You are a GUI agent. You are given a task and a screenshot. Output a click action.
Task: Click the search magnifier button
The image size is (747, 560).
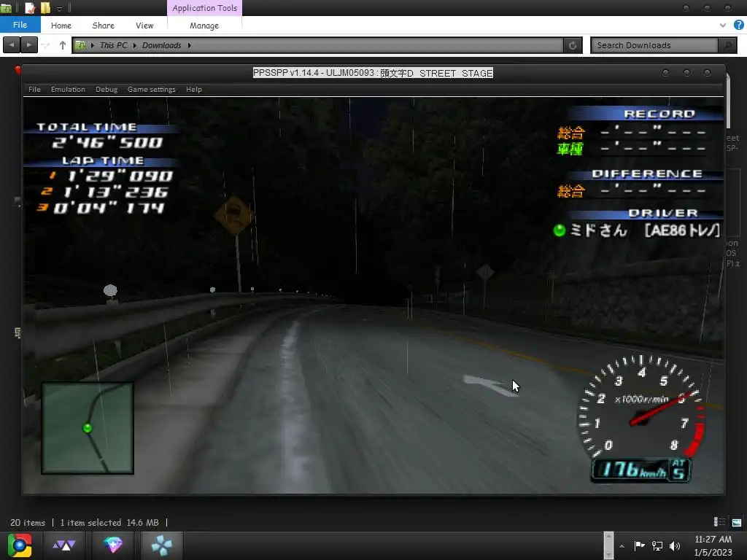coord(727,45)
